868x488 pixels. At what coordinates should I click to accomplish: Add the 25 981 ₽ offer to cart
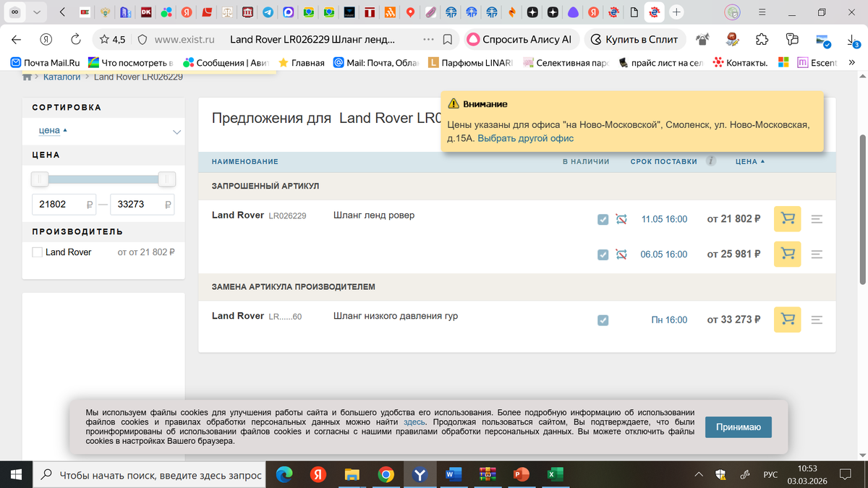coord(787,254)
